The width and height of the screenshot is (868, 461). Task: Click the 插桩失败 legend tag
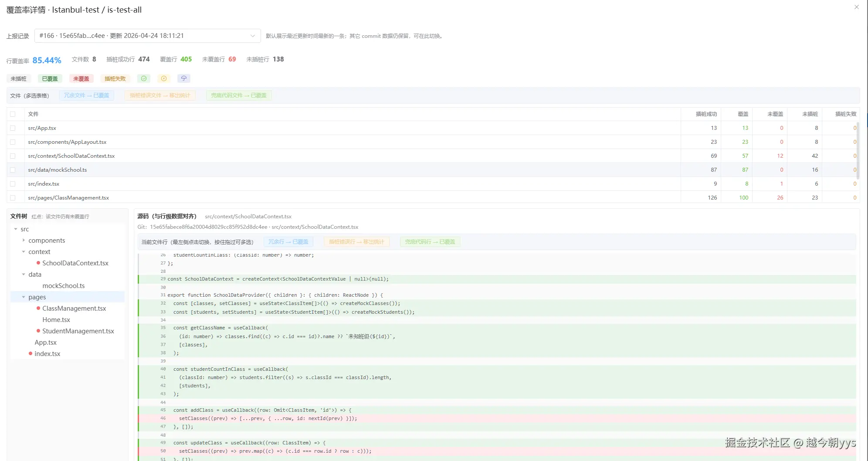(x=115, y=79)
